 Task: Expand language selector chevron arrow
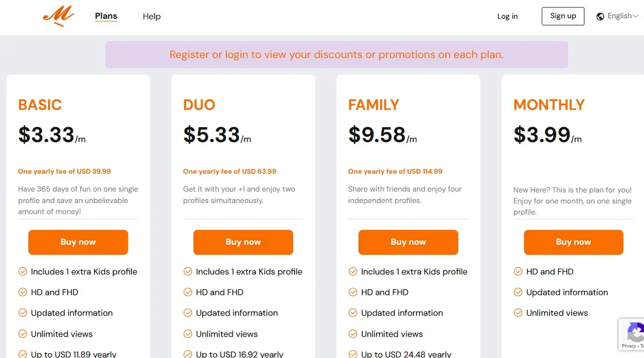click(x=636, y=16)
